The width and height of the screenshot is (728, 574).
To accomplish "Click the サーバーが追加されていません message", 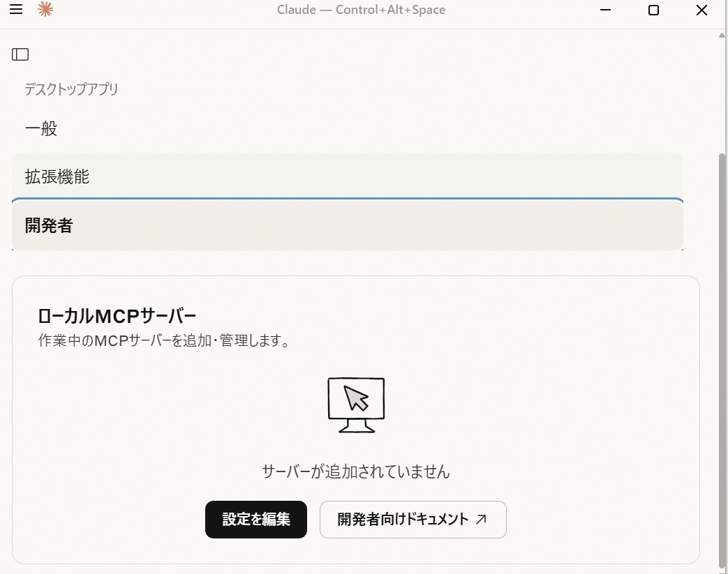I will point(356,471).
